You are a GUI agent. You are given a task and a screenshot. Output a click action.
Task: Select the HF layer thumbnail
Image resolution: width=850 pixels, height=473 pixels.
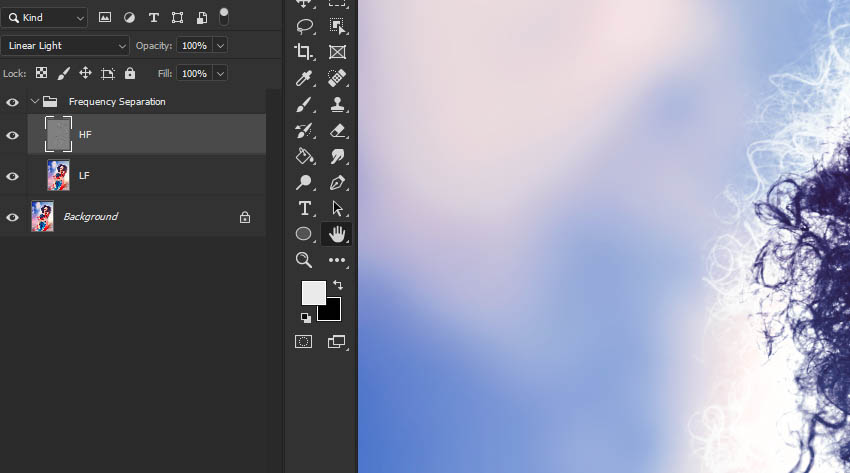(58, 134)
